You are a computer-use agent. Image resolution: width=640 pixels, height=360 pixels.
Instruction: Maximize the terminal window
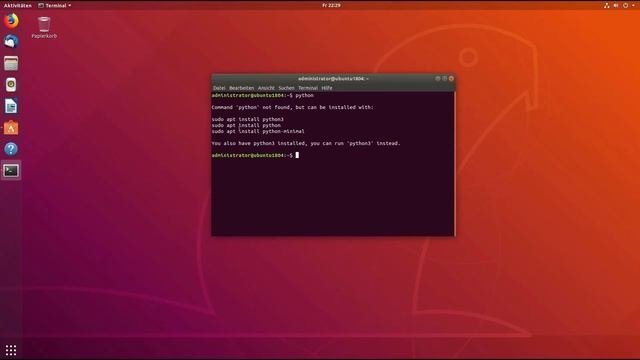click(444, 78)
